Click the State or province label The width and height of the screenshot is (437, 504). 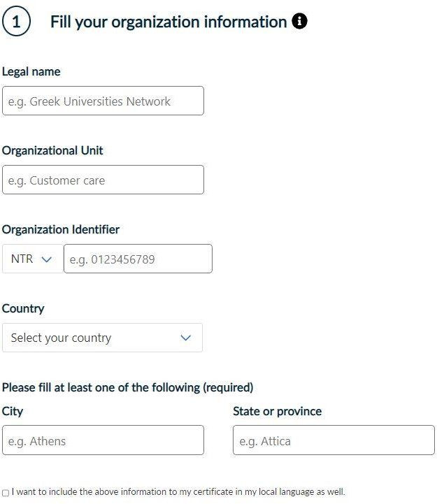pos(277,411)
